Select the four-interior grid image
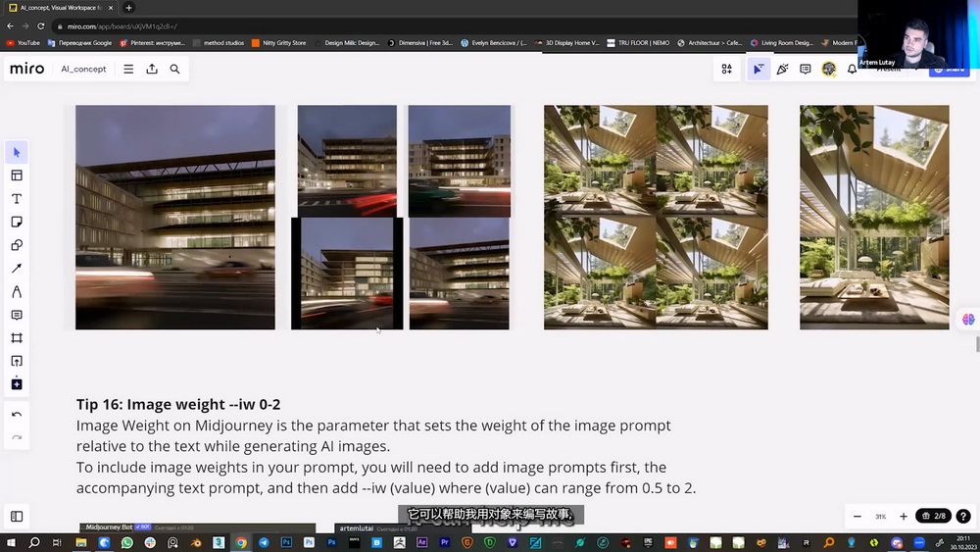 click(x=656, y=217)
